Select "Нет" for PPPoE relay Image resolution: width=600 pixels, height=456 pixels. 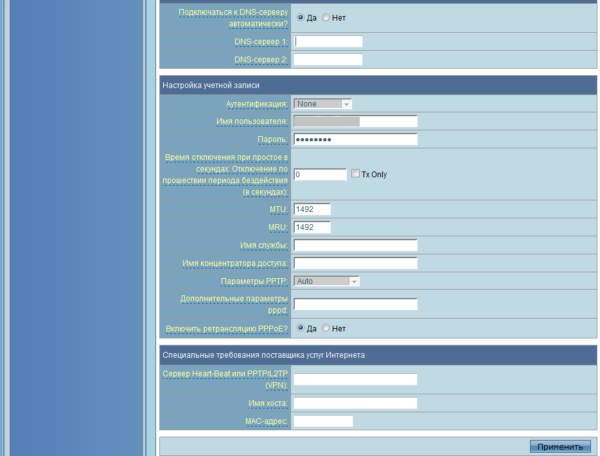click(326, 328)
